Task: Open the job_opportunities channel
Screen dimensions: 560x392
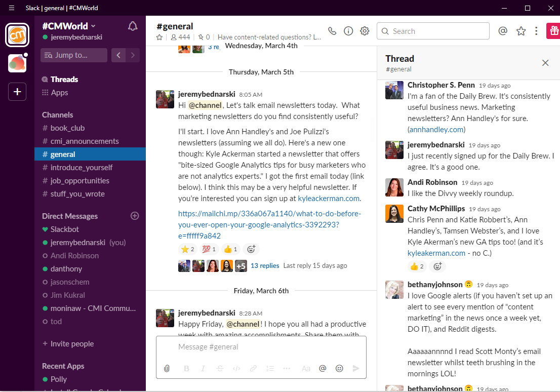Action: click(x=90, y=181)
